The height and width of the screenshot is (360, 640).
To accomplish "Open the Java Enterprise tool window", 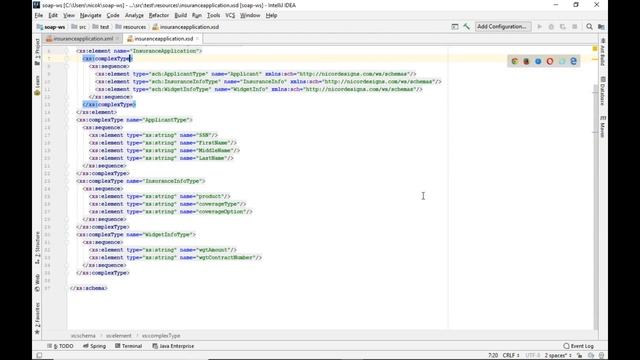I will [173, 346].
